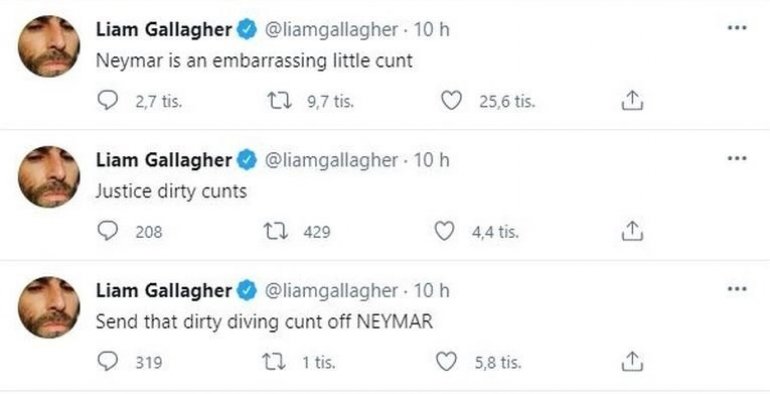
Task: Open Liam Gallagher's name on the first tweet
Action: pyautogui.click(x=164, y=30)
